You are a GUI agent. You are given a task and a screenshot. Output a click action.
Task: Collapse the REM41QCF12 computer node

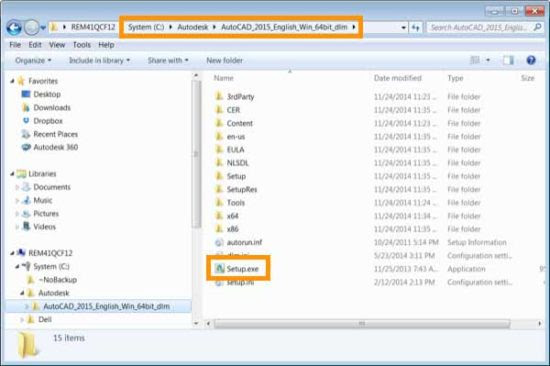click(x=12, y=253)
